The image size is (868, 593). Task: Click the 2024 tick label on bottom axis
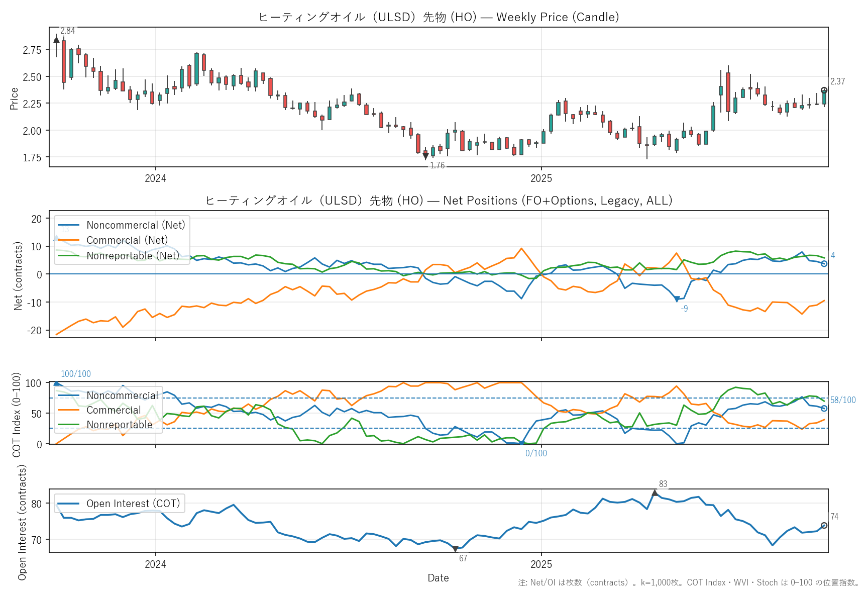pos(155,564)
